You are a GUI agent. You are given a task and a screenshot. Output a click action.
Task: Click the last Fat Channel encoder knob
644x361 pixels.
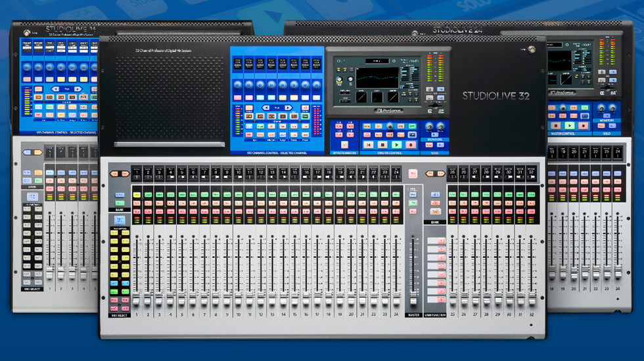316,85
